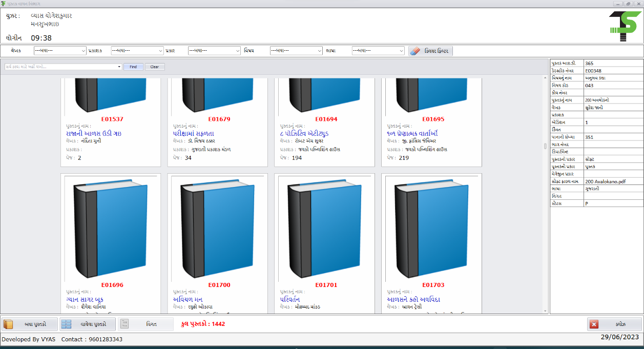Click the વિગત details icon

point(124,324)
